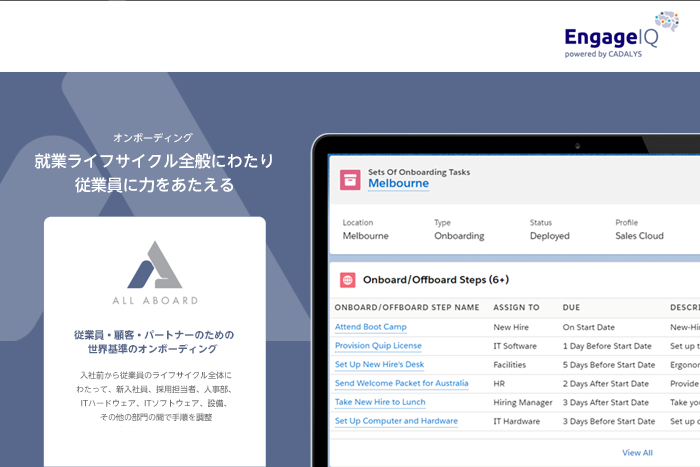Click the pink Sets Of Onboarding Tasks icon
This screenshot has width=700, height=467.
(349, 179)
